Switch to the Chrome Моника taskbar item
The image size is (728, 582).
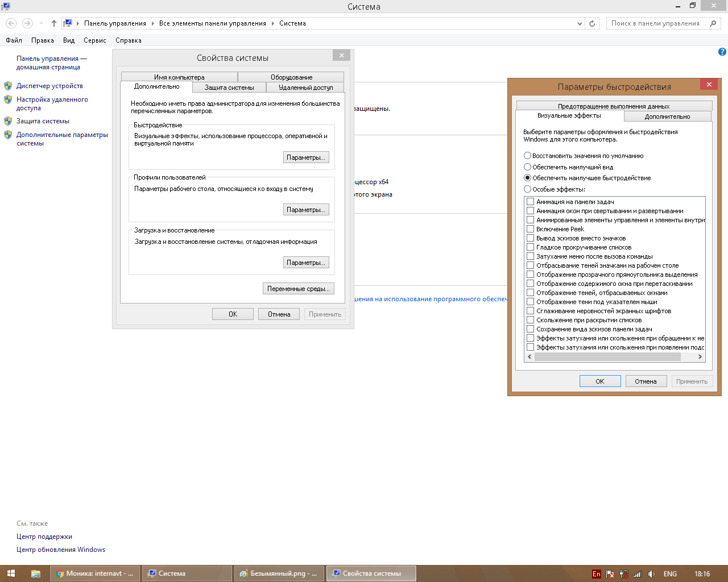[96, 573]
